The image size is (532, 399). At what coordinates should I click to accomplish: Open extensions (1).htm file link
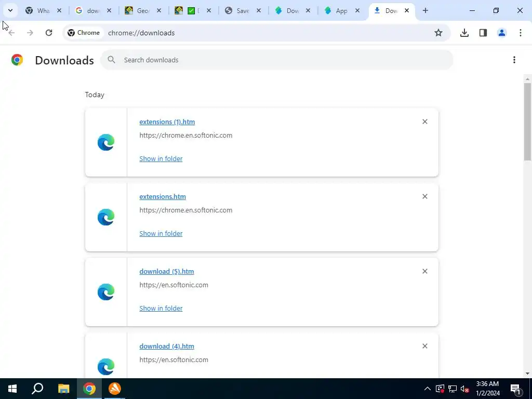(167, 122)
